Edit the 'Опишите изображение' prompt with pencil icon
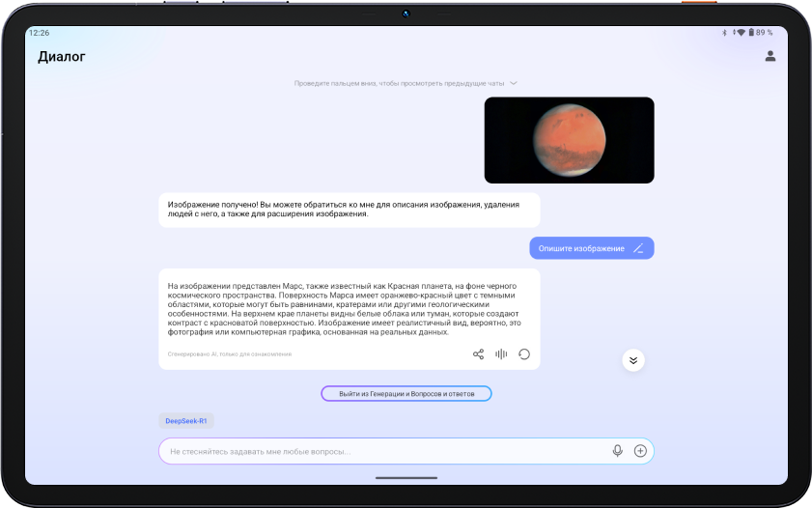The height and width of the screenshot is (508, 812). 638,248
